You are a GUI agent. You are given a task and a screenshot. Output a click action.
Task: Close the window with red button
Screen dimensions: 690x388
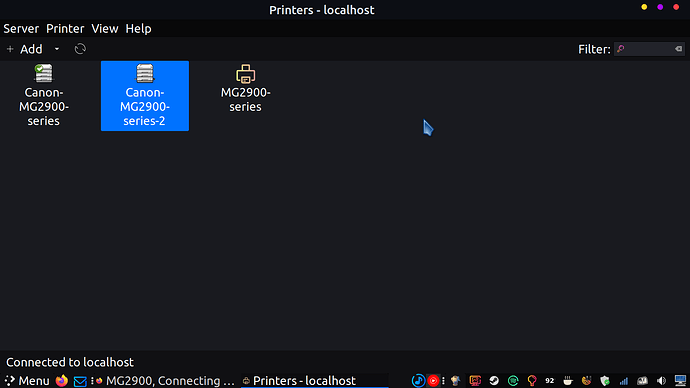(x=676, y=7)
